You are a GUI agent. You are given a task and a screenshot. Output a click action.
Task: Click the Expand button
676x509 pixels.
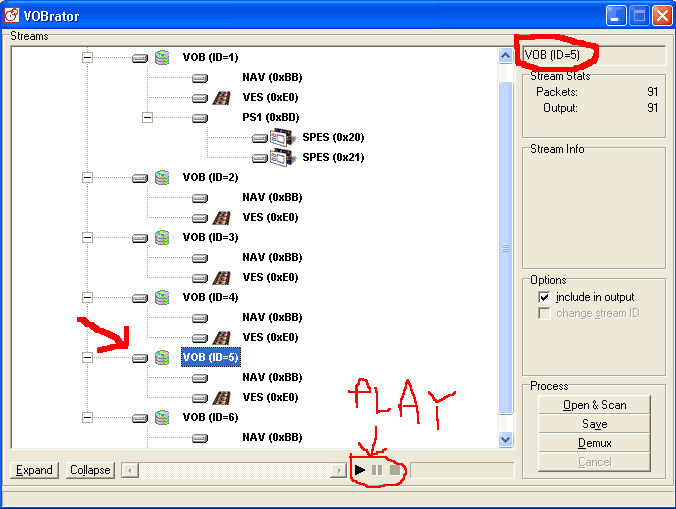pos(34,470)
